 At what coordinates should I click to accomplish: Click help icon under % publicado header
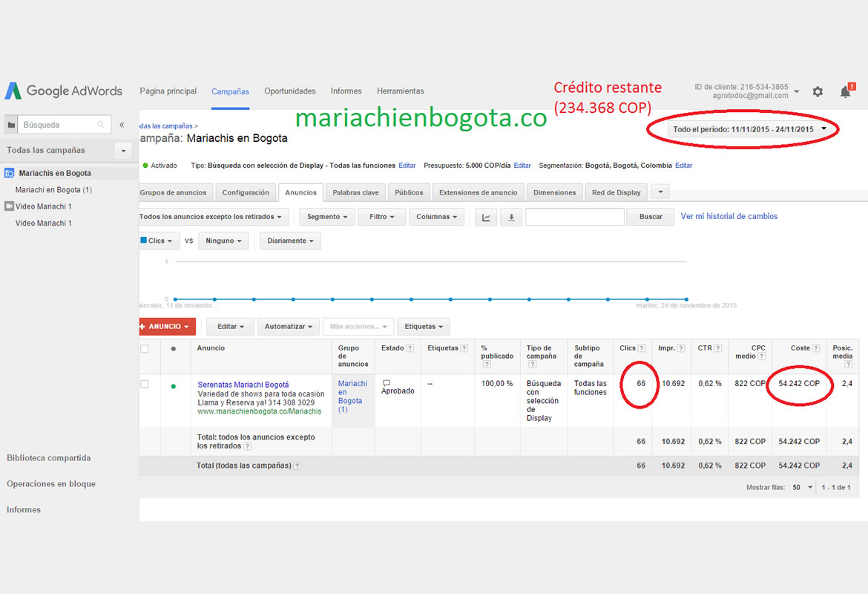(487, 364)
